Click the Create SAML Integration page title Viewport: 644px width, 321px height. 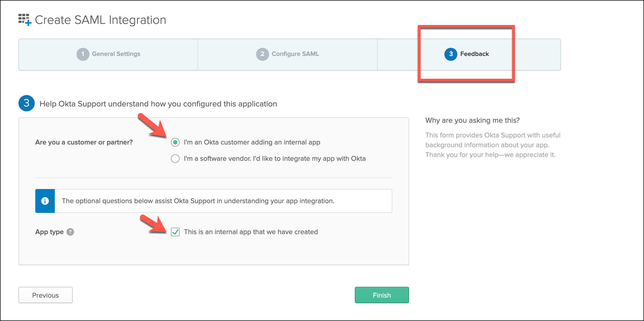100,20
